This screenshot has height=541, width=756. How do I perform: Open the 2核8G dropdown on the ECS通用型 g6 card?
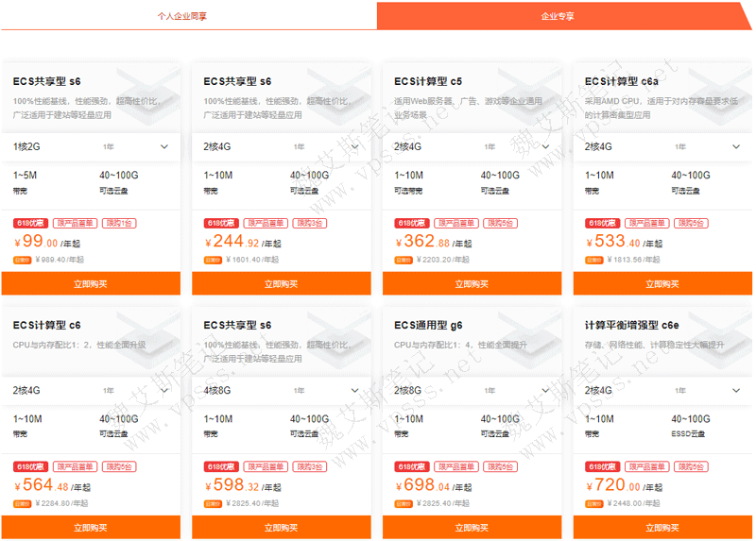point(545,390)
